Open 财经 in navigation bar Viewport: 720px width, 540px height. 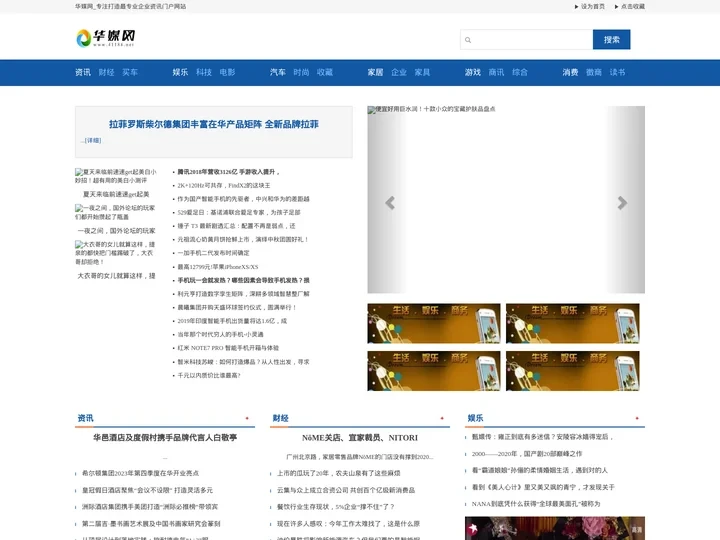pyautogui.click(x=107, y=72)
